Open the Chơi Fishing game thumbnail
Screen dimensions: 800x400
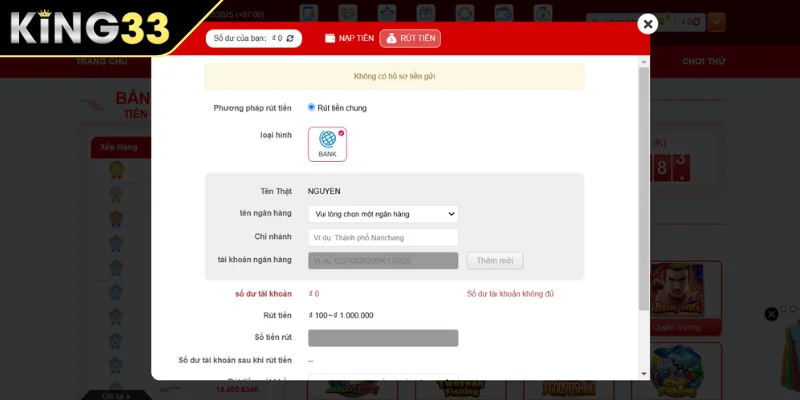tap(677, 370)
